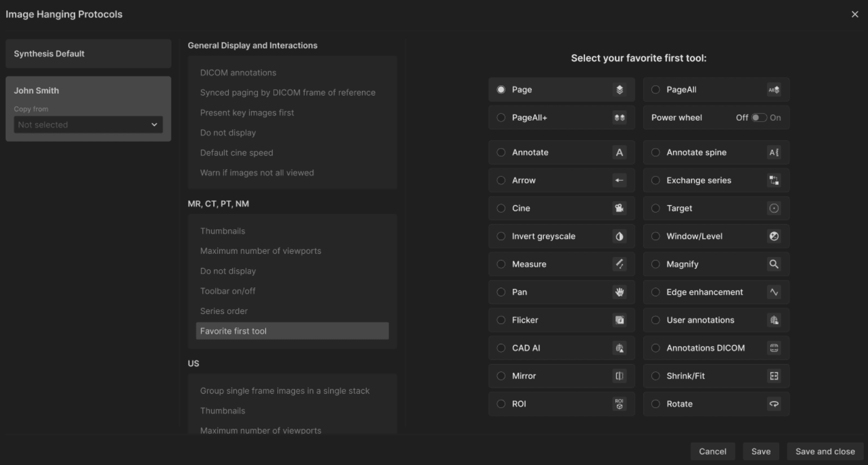Click the Shrink/Fit icon
This screenshot has width=868, height=465.
(x=774, y=376)
